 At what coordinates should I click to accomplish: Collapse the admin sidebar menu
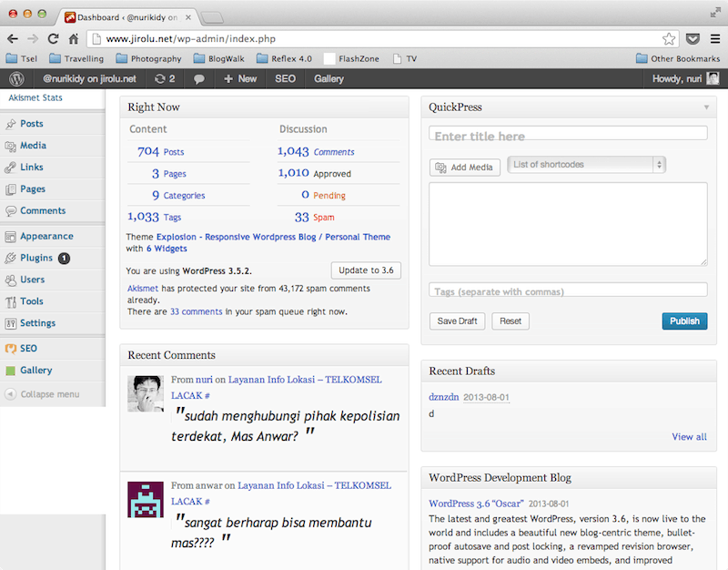pos(42,394)
